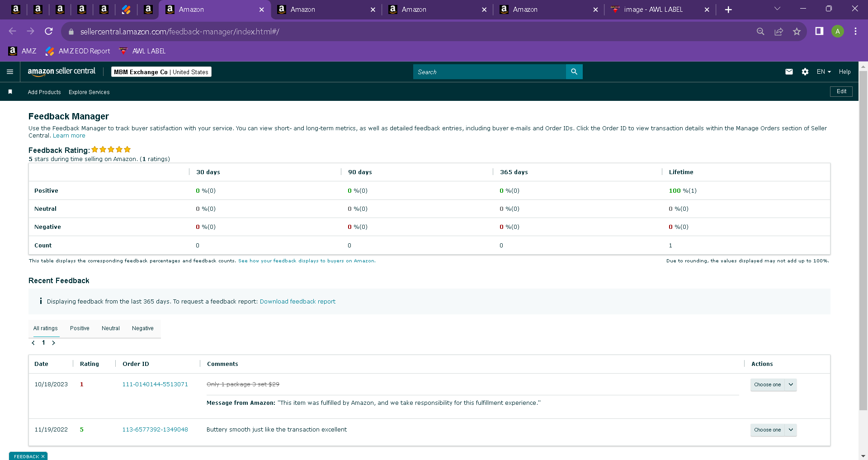Switch to the pinned tab with the colorful icon

[126, 9]
